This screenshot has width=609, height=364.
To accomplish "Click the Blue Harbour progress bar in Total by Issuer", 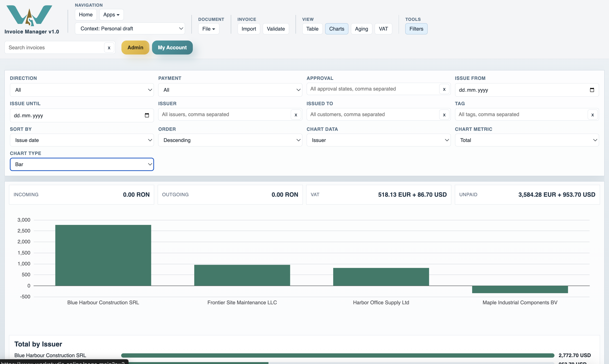I will click(x=338, y=355).
